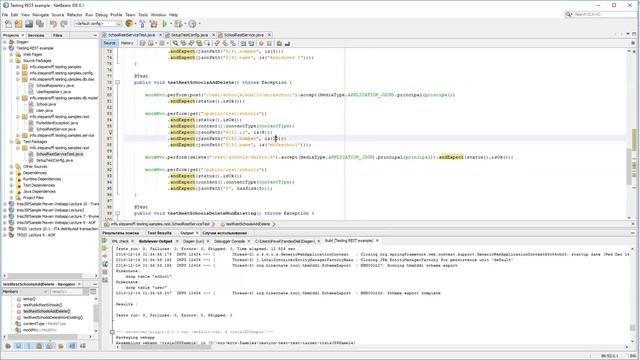The image size is (640, 360).
Task: Switch to SetupTestConfig.java editor tab
Action: coord(189,35)
